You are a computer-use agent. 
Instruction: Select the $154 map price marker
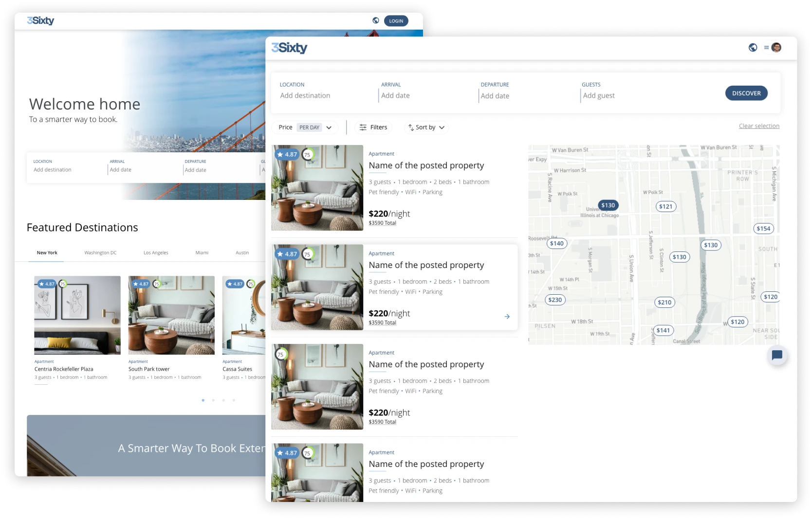coord(763,229)
